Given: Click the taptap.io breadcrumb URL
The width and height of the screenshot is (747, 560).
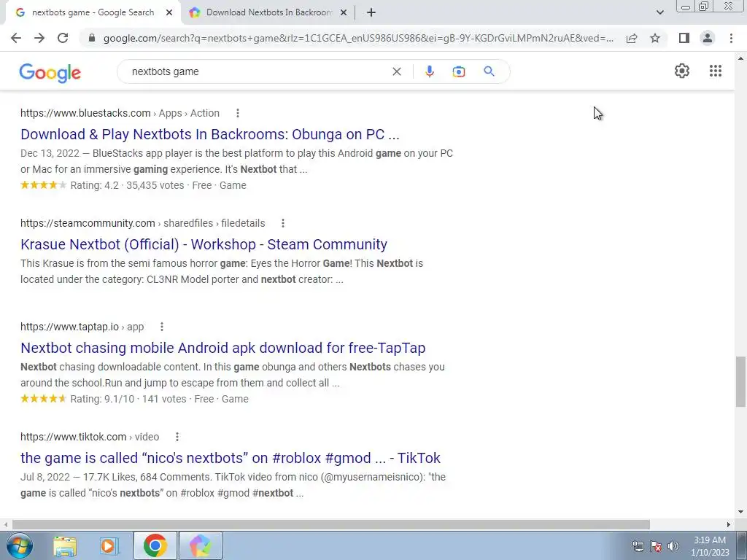Looking at the screenshot, I should pos(82,327).
